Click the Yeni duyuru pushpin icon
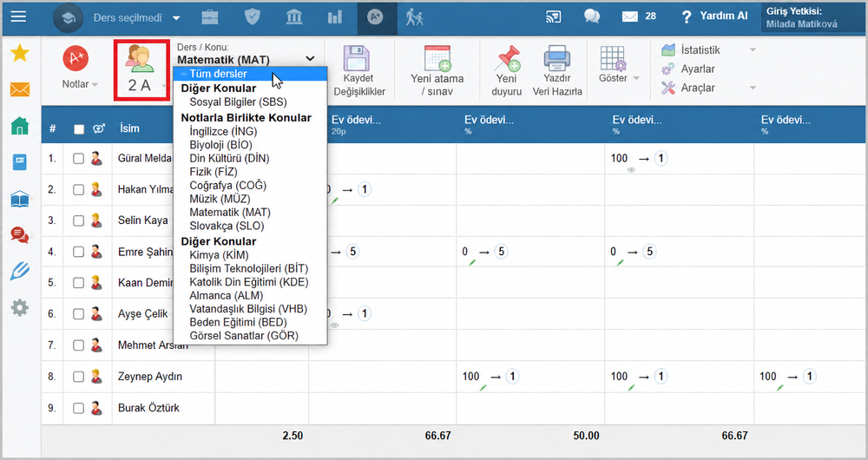Screen dimensions: 868x460 tap(508, 58)
